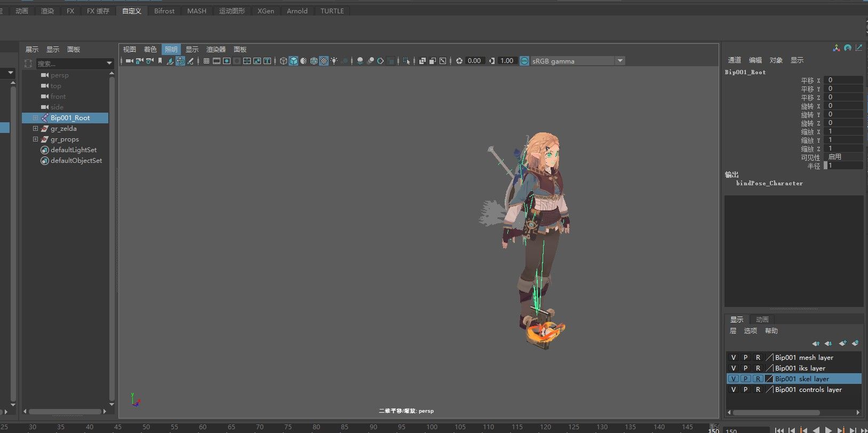This screenshot has width=868, height=433.
Task: Move selected layer up with arrow icon
Action: [x=816, y=343]
